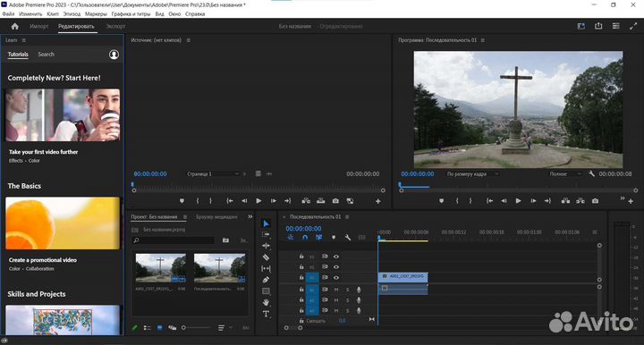Select the Ripple Edit tool
Screen dimensions: 644x345
click(266, 246)
